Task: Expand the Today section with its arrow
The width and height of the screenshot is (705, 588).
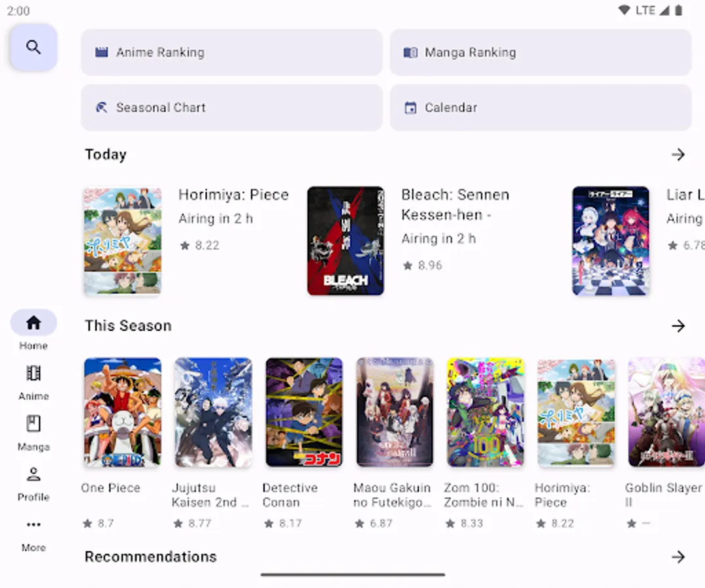Action: click(x=678, y=155)
